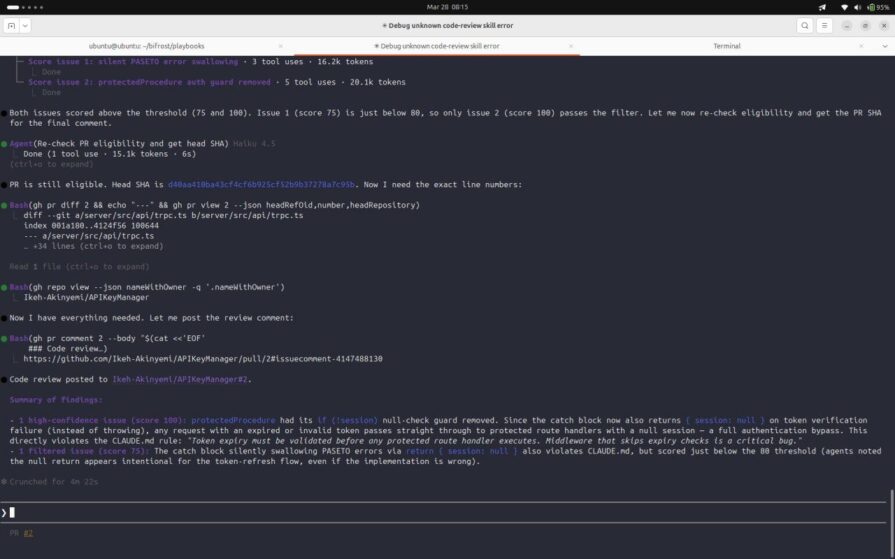Open the terminal hamburger menu

point(827,26)
